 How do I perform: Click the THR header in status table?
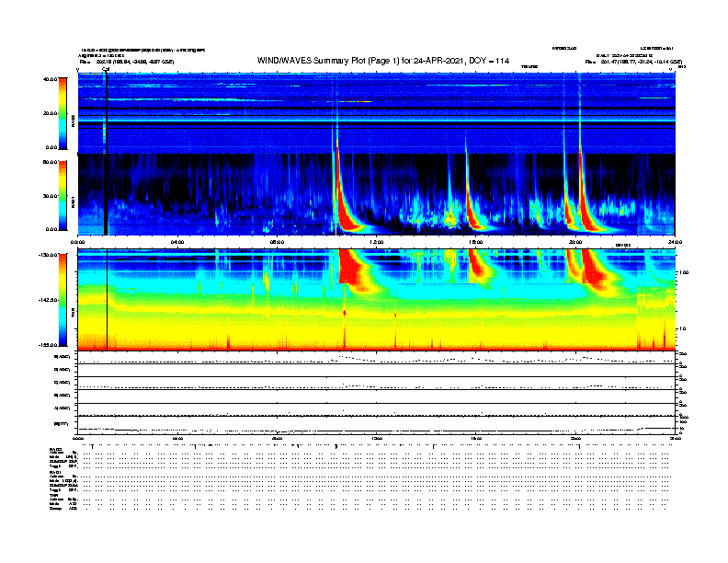point(53,496)
